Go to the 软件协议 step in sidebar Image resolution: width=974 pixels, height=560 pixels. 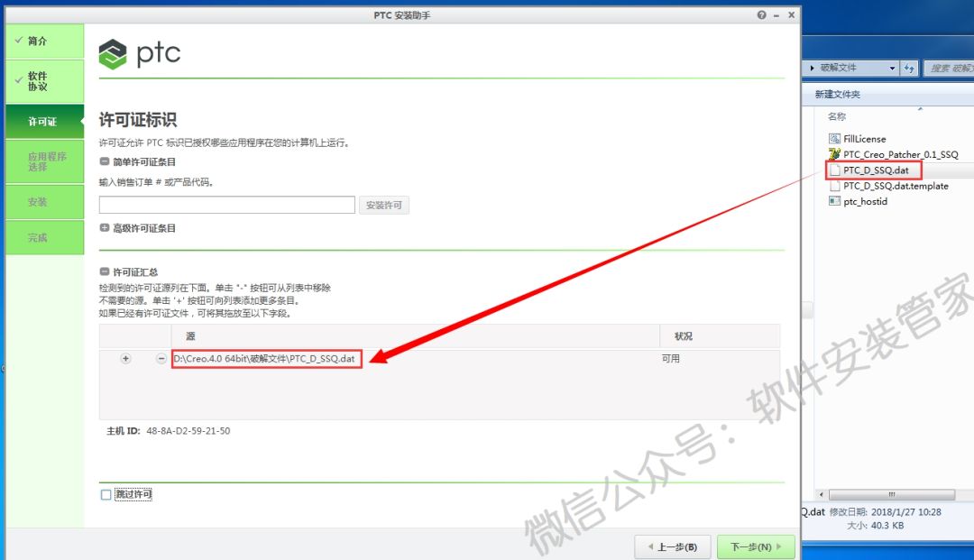44,81
